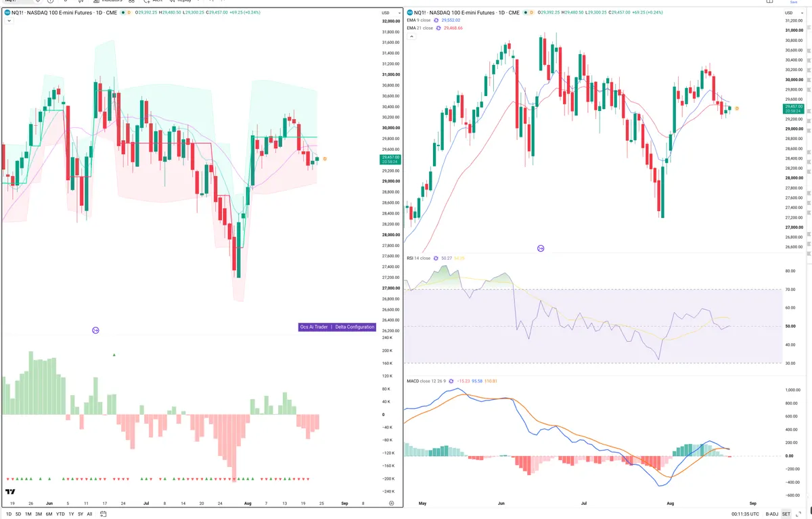Viewport: 812px width, 519px height.
Task: Click the RSI 14 close legend label
Action: [x=420, y=258]
